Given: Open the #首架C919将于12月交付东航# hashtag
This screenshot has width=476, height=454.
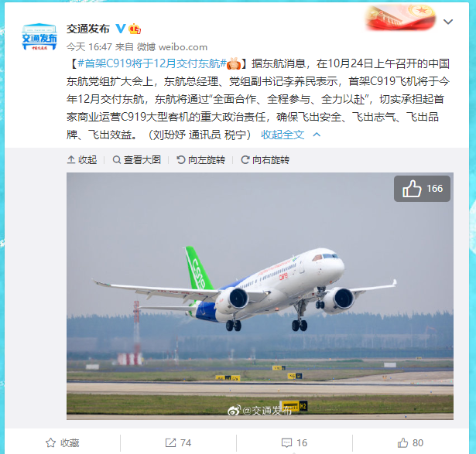Looking at the screenshot, I should coord(152,63).
